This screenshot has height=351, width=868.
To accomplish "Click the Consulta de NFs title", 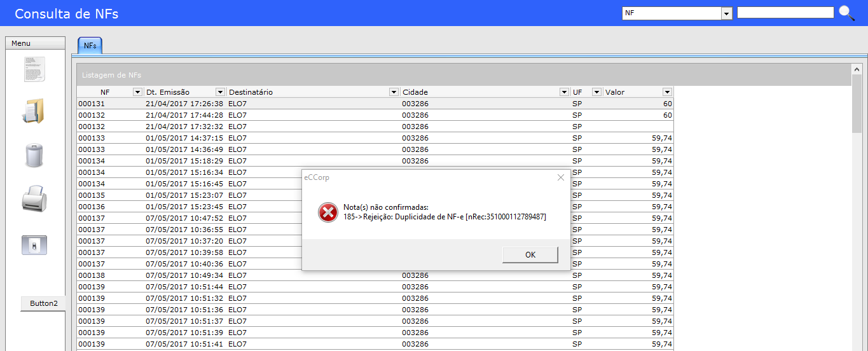I will click(x=66, y=13).
